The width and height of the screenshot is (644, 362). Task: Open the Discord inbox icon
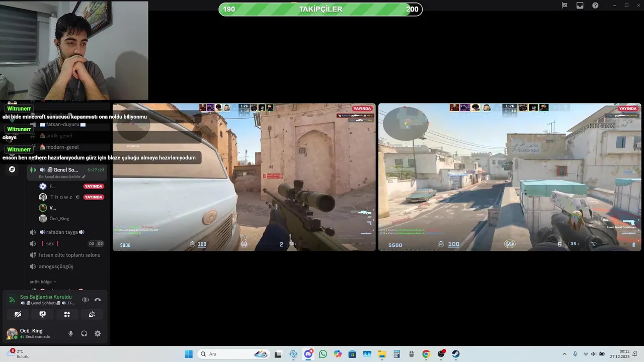click(580, 6)
